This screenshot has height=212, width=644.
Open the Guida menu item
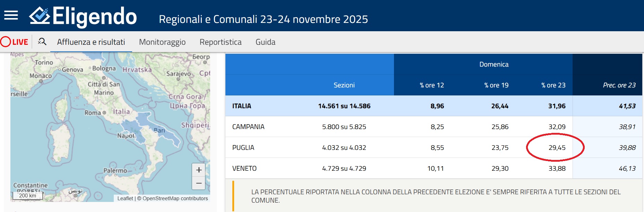(x=265, y=42)
